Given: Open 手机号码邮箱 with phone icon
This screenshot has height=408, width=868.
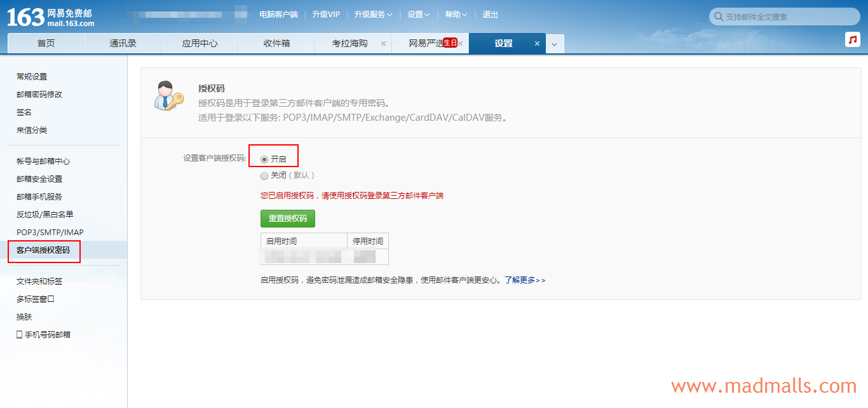Looking at the screenshot, I should 43,334.
